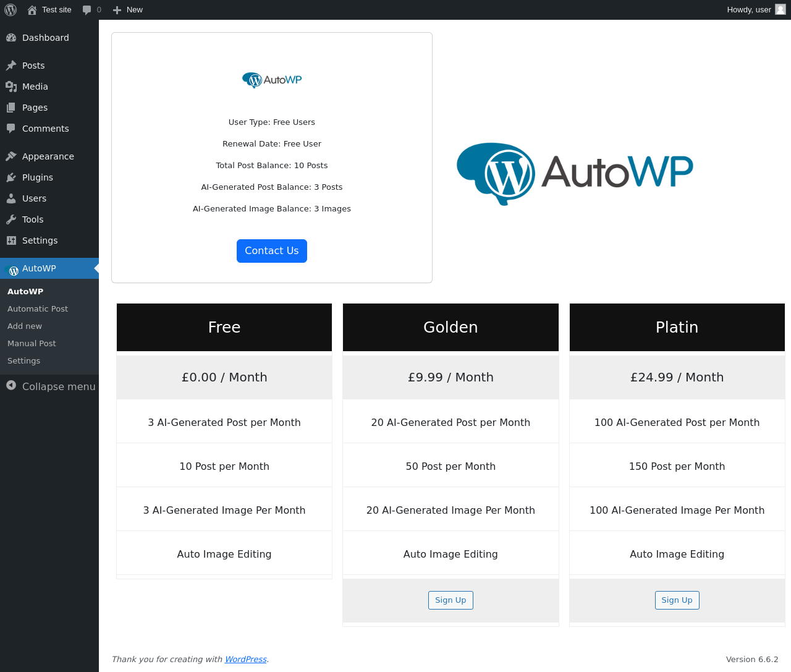Click '100 AI-Generated Image Per Month' text
The height and width of the screenshot is (672, 791).
[677, 510]
